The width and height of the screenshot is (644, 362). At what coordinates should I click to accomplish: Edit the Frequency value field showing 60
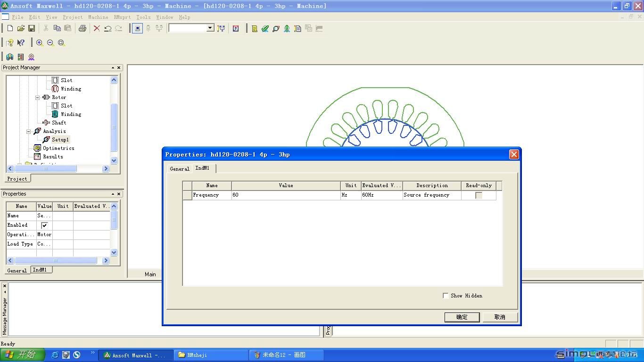pyautogui.click(x=286, y=195)
